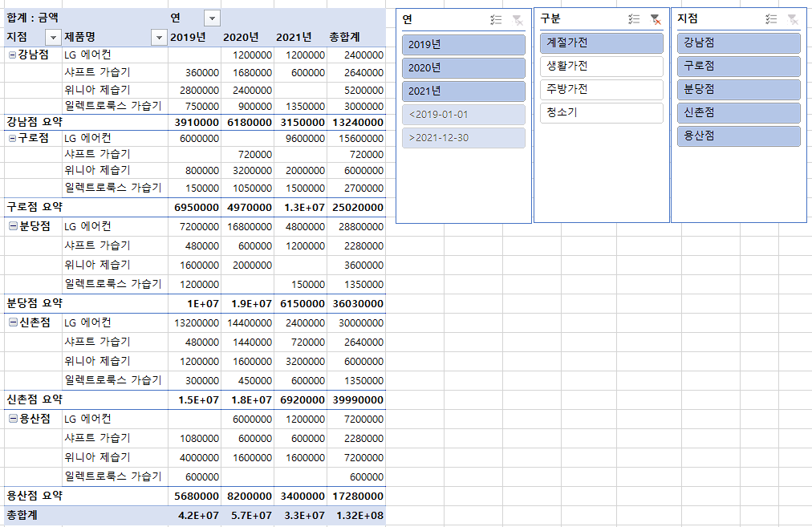Select LG 에어컨 under 강남점
The image size is (812, 527).
[87, 55]
